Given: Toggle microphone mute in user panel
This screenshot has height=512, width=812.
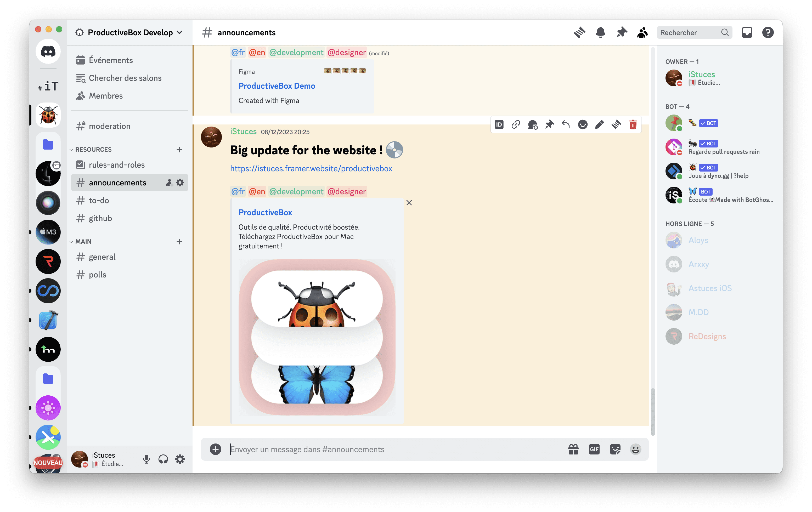Looking at the screenshot, I should pyautogui.click(x=146, y=459).
